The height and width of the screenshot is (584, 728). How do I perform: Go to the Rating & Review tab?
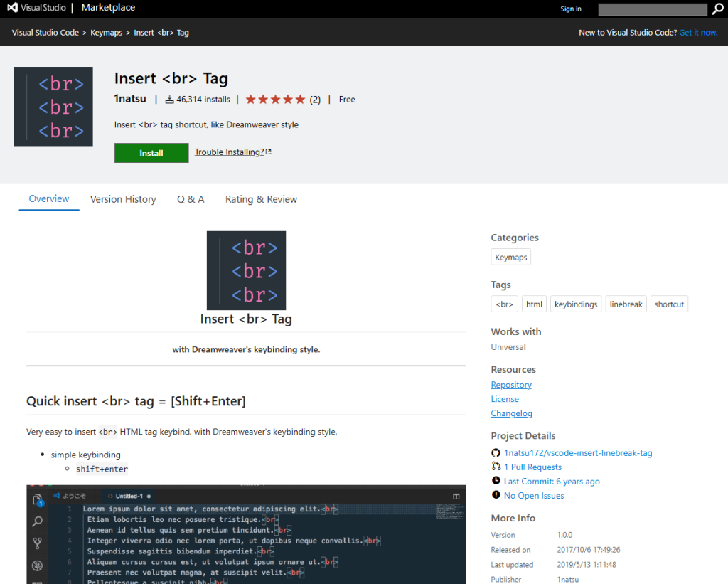point(261,199)
